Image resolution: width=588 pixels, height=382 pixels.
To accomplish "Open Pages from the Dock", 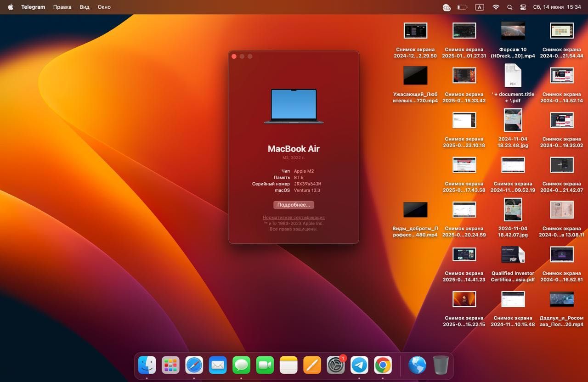I will pyautogui.click(x=312, y=365).
